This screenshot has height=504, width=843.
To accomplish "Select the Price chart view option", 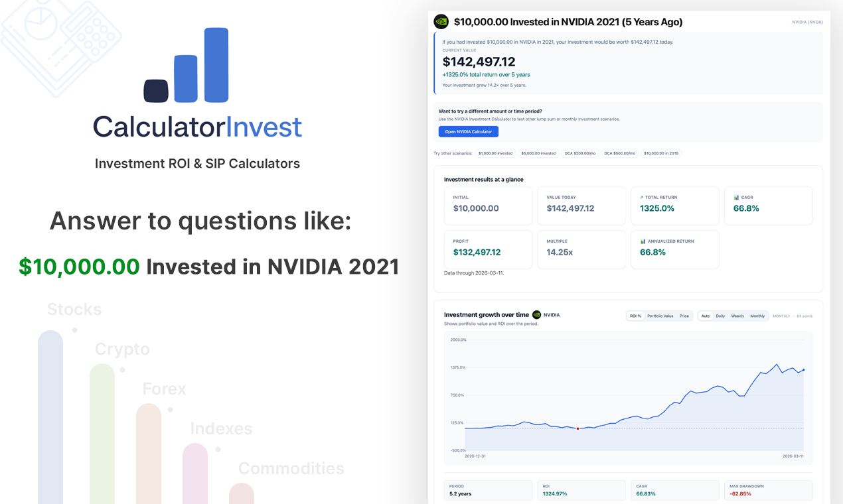I will (x=684, y=316).
